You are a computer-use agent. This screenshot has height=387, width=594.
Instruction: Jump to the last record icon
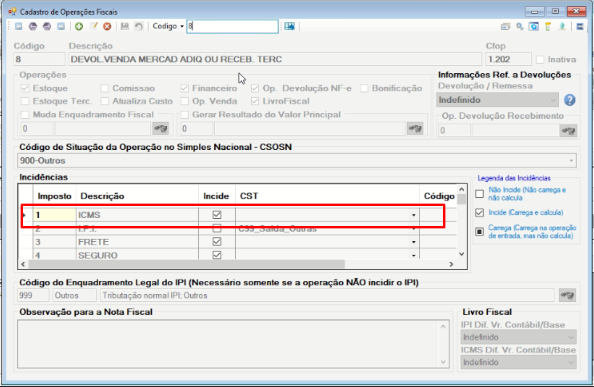point(61,27)
